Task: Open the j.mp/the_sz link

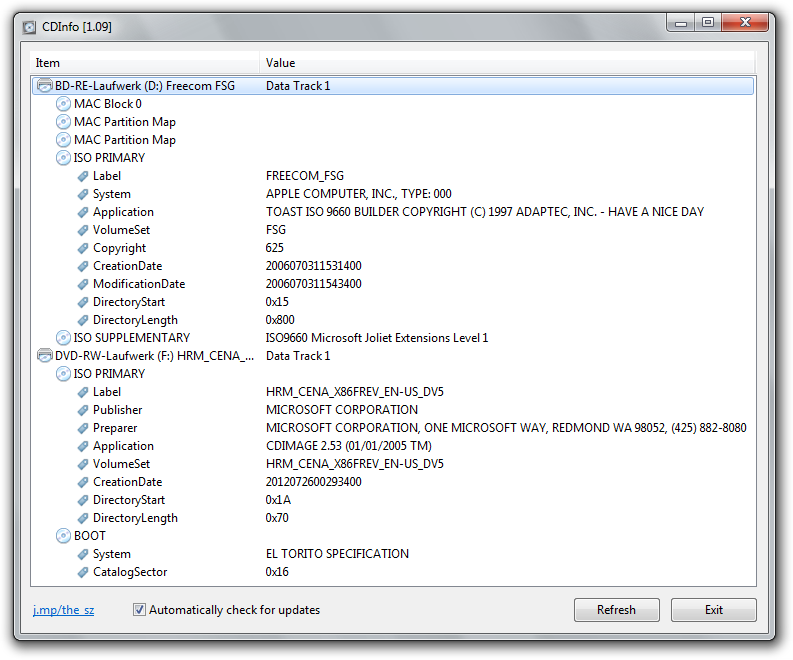Action: (63, 610)
